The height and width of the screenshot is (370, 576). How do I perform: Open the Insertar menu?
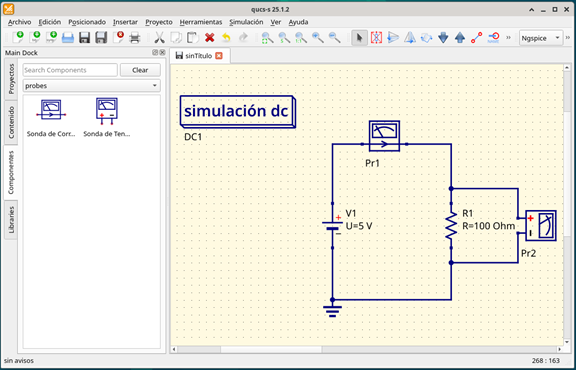click(x=125, y=22)
